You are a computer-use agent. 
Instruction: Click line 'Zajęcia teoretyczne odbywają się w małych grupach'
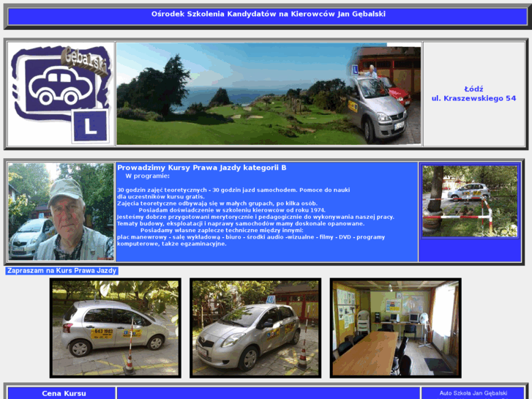coord(217,204)
